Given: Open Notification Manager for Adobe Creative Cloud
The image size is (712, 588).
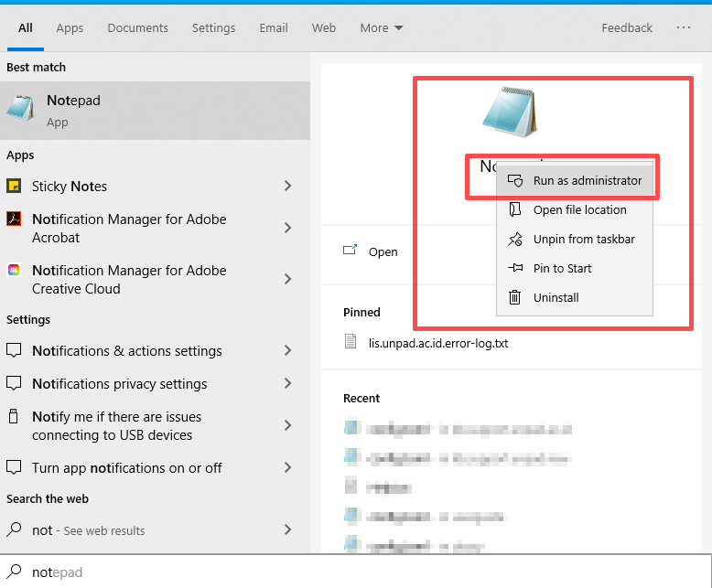Looking at the screenshot, I should click(129, 280).
